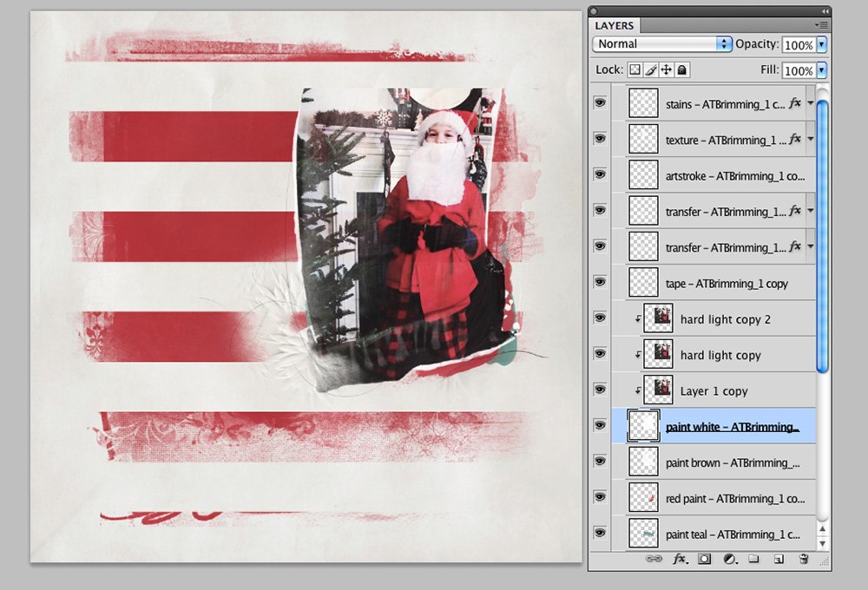Click the lock position icon
The height and width of the screenshot is (590, 868).
tap(667, 69)
